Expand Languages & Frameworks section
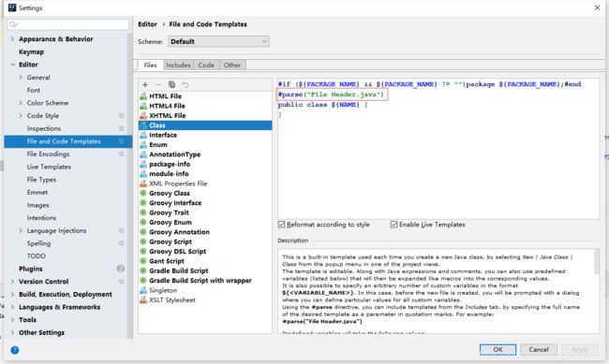This screenshot has width=609, height=364. (x=12, y=307)
